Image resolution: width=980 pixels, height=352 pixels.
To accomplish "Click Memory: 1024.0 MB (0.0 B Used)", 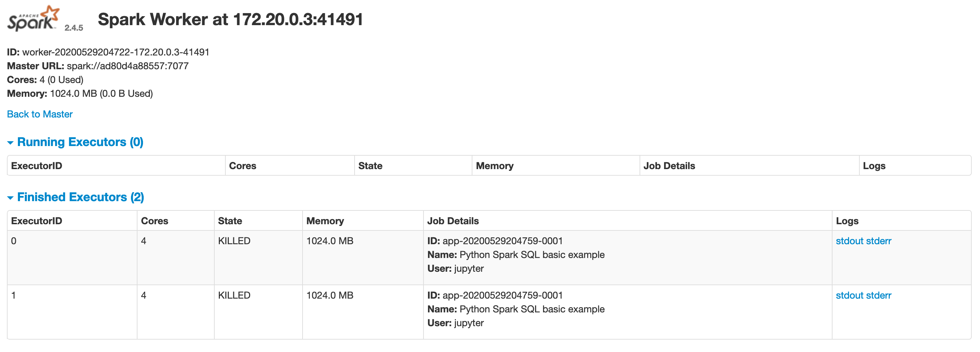I will pyautogui.click(x=80, y=94).
